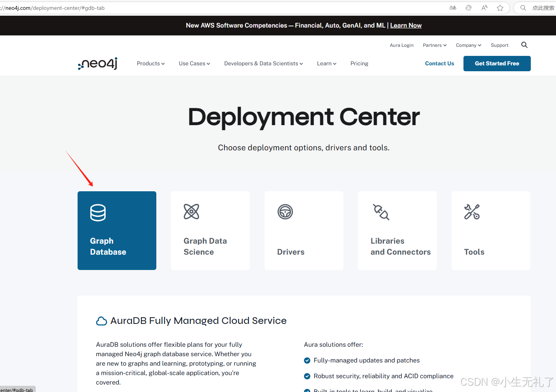The image size is (556, 392).
Task: Click the Graph Database cylinder icon
Action: [x=98, y=213]
